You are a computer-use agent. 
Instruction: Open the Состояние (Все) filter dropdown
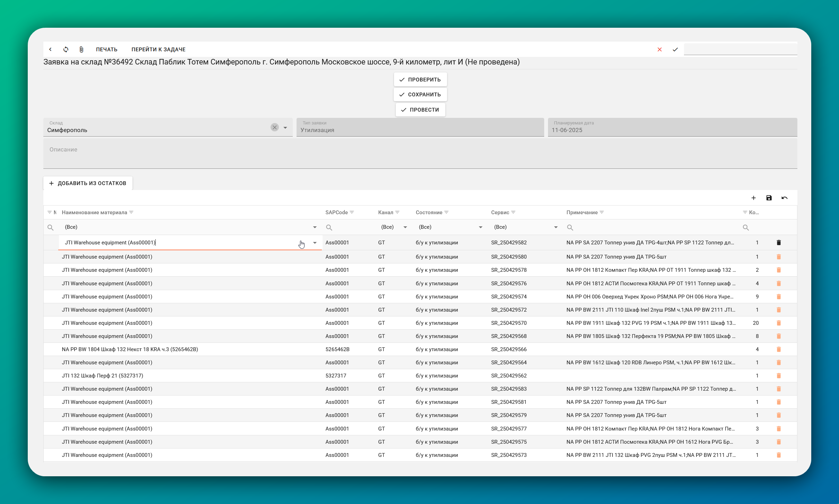[481, 227]
